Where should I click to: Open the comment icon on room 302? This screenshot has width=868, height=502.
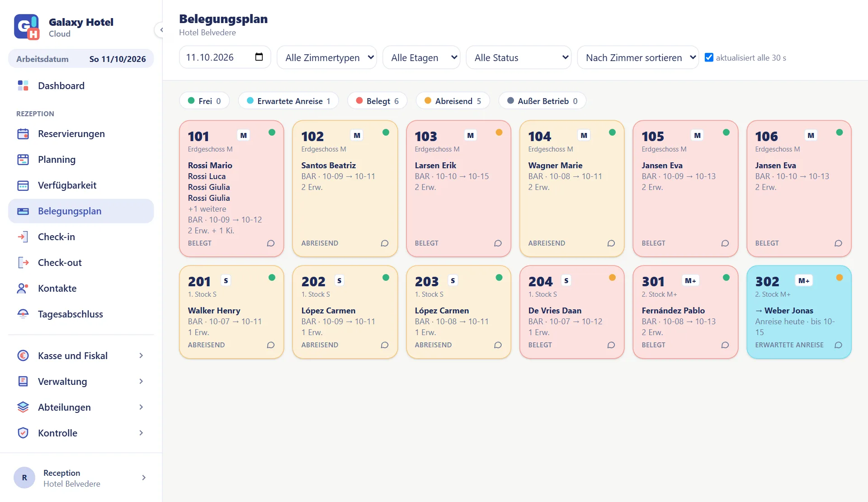[x=838, y=345]
